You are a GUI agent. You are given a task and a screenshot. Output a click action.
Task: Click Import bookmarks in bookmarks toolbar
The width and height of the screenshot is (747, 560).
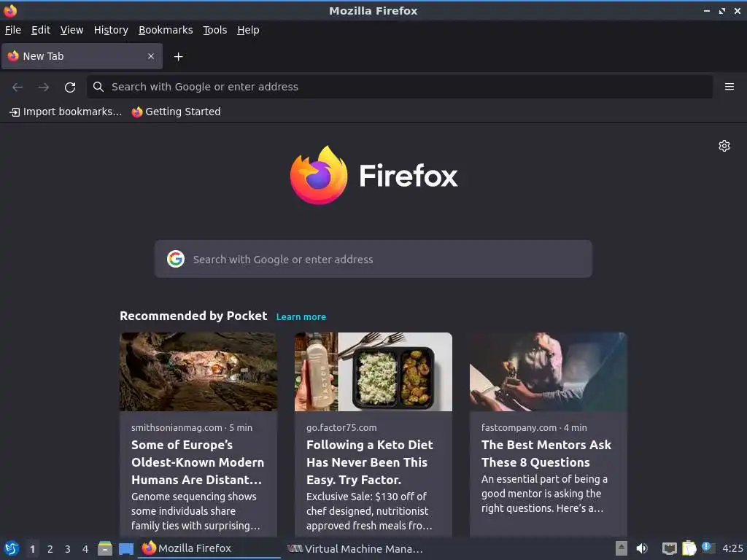click(x=66, y=112)
